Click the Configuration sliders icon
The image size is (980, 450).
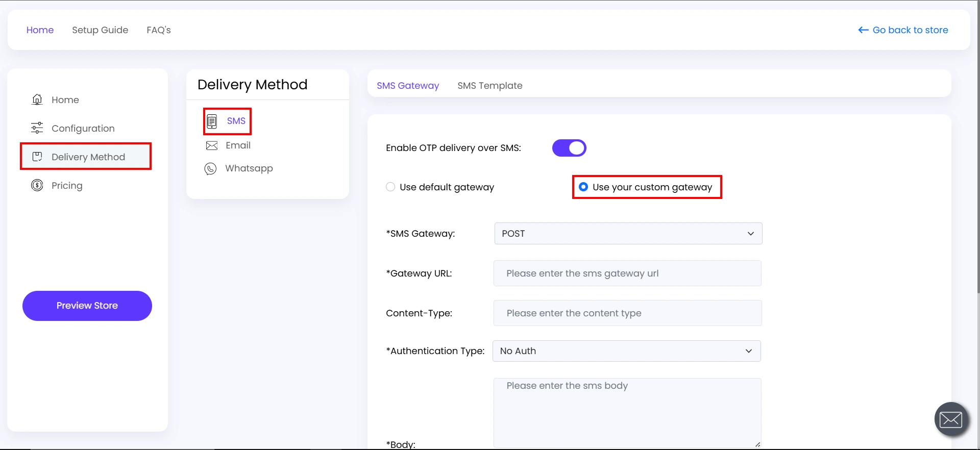pos(37,128)
